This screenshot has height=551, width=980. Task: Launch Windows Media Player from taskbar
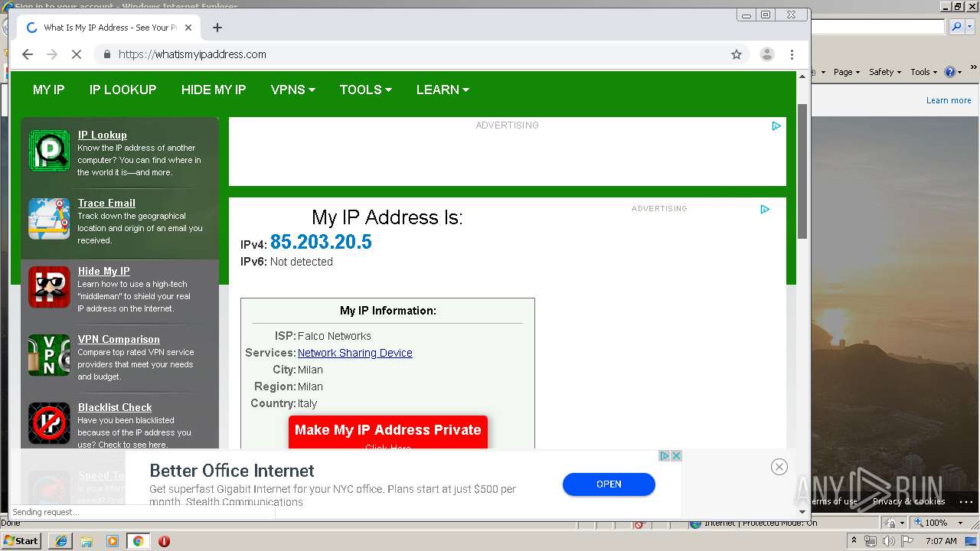tap(113, 541)
